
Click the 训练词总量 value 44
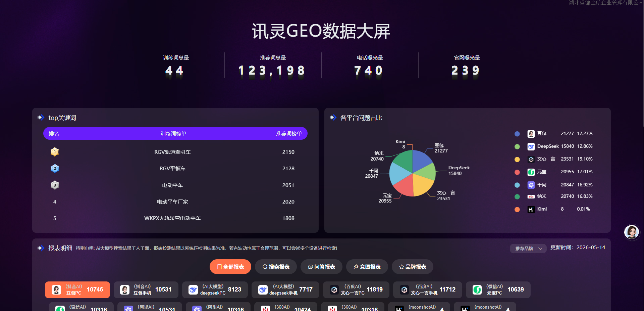[174, 71]
